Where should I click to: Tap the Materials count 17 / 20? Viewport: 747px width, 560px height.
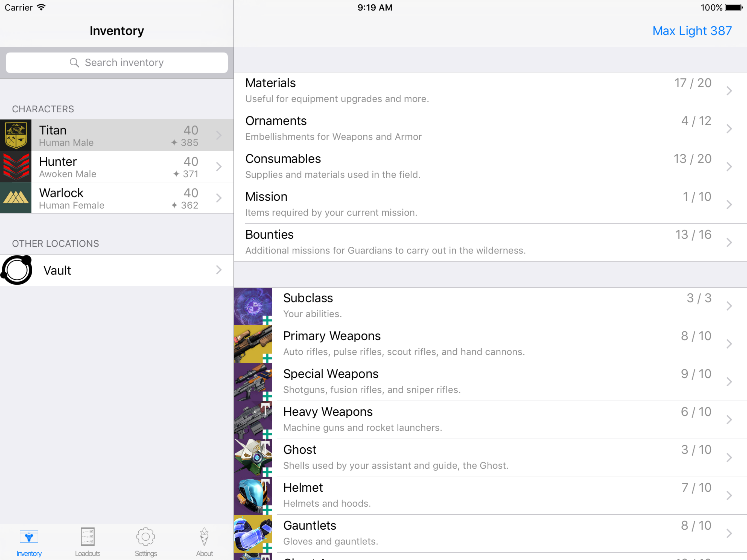[693, 83]
